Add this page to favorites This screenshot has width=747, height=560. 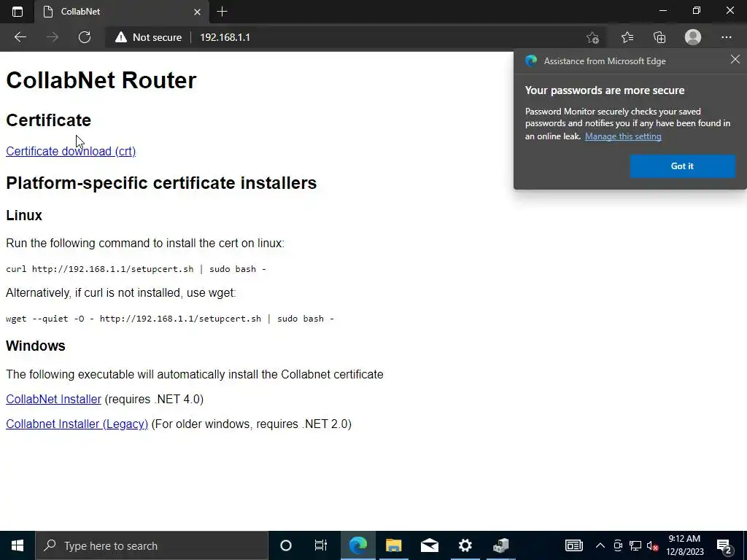(592, 37)
